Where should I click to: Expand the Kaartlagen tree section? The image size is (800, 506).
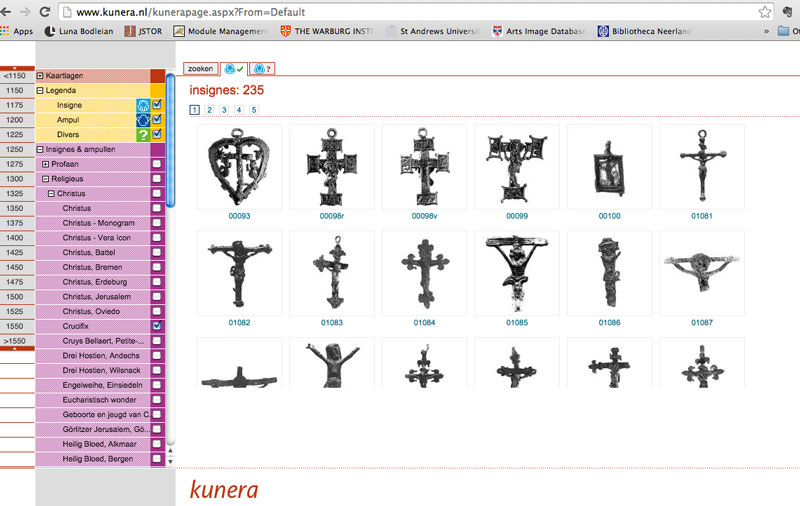pyautogui.click(x=40, y=76)
